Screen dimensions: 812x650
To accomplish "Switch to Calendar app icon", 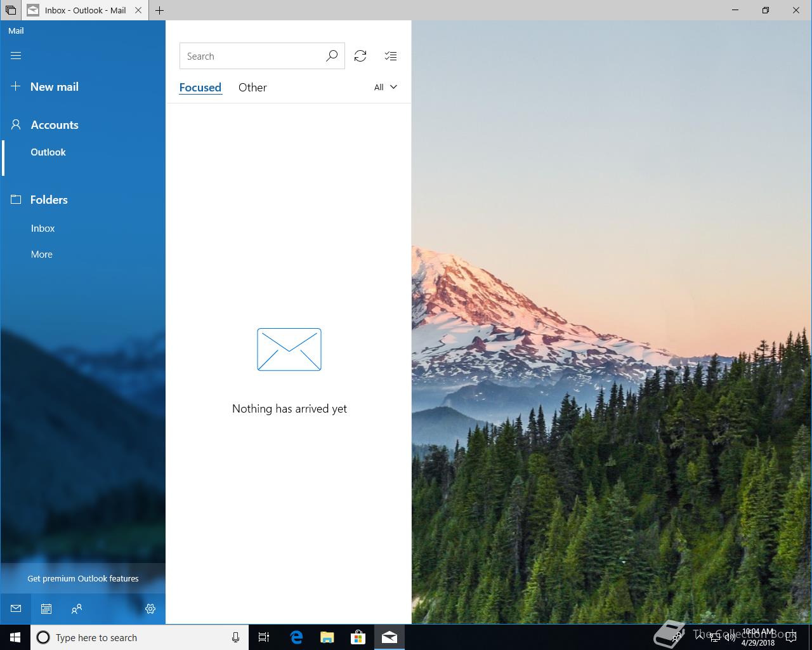I will (x=46, y=609).
